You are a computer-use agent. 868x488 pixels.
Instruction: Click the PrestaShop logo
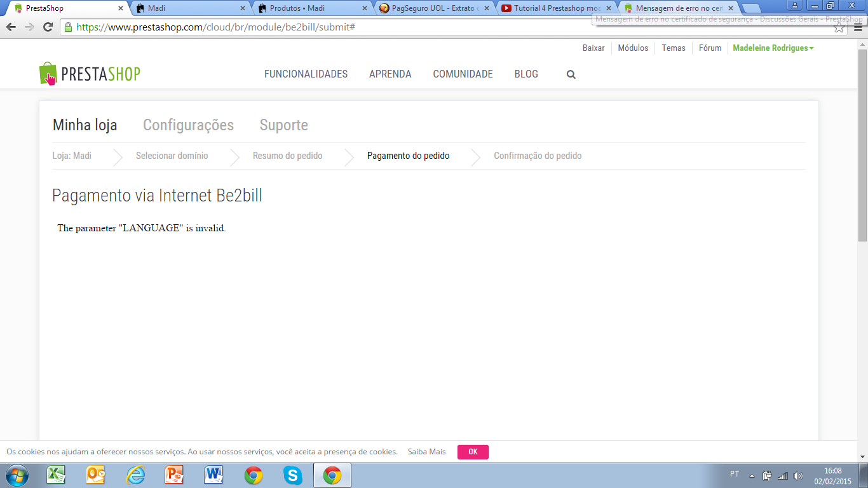click(90, 74)
